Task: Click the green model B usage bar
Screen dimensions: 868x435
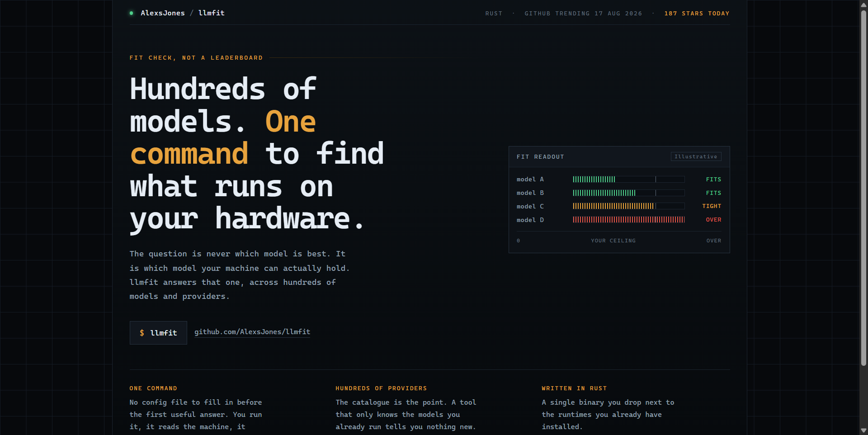Action: click(x=604, y=193)
